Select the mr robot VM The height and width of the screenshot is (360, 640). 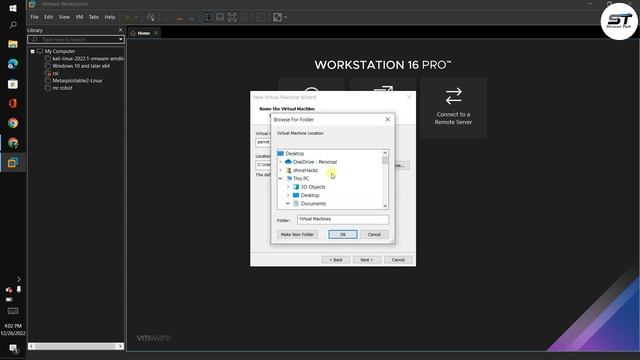tap(62, 88)
